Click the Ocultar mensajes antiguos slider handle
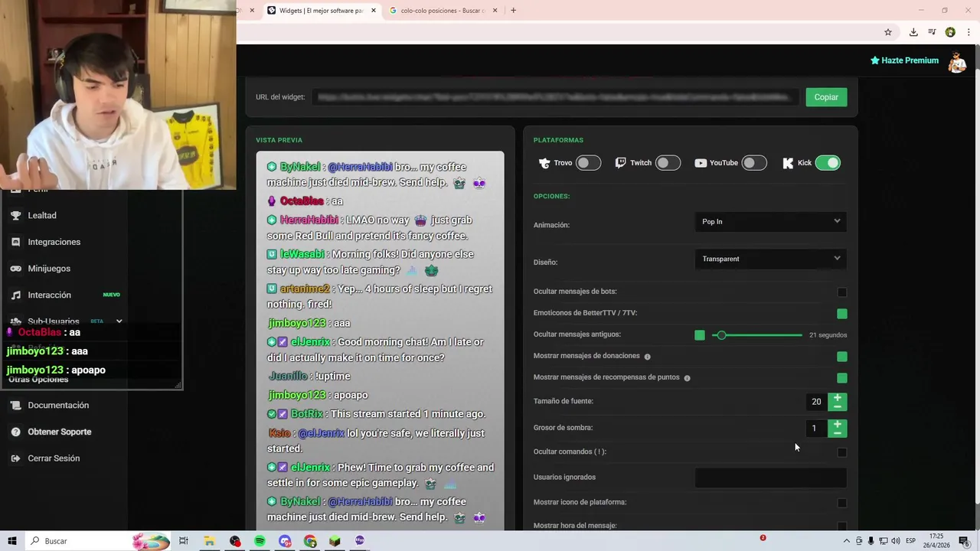Screen dimensions: 980x551 720,335
